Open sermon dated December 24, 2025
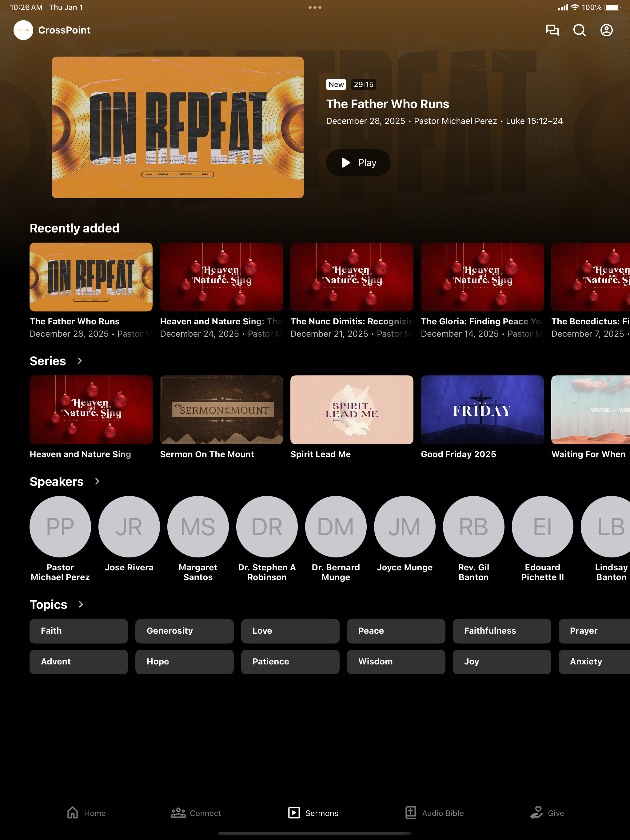 221,291
